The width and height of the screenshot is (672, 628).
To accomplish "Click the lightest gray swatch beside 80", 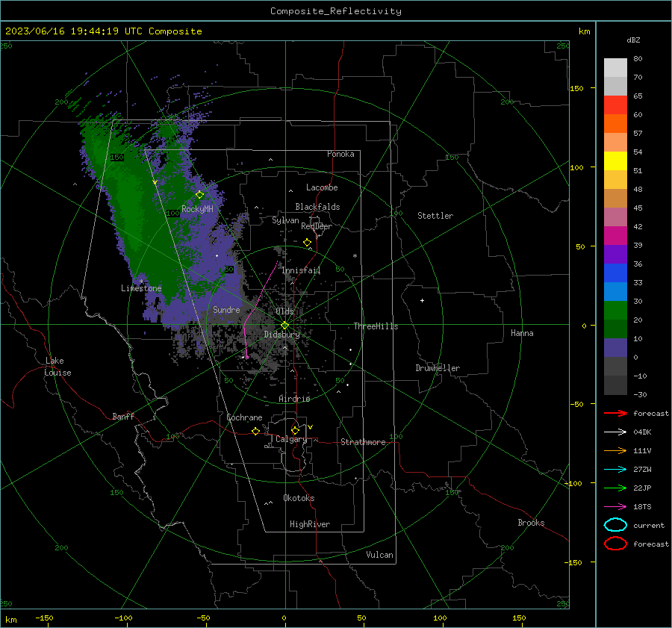I will click(x=615, y=67).
